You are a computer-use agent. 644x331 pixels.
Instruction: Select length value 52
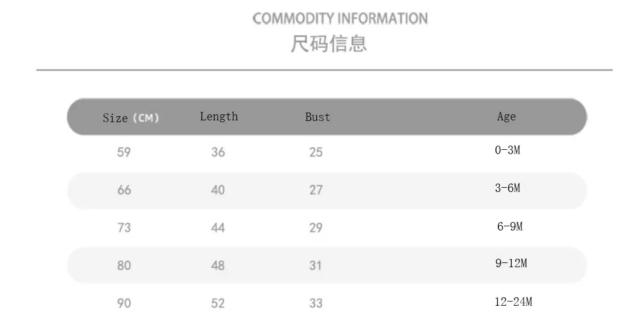[218, 303]
